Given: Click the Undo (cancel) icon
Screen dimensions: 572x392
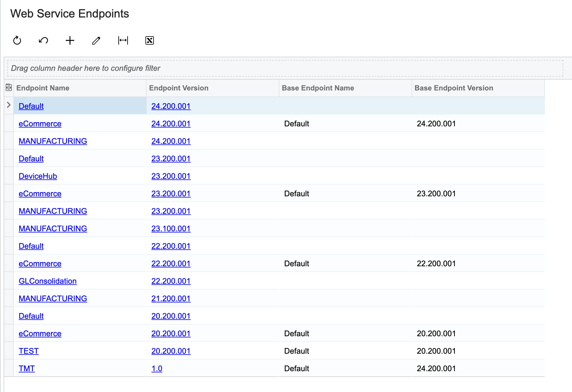Looking at the screenshot, I should (43, 40).
